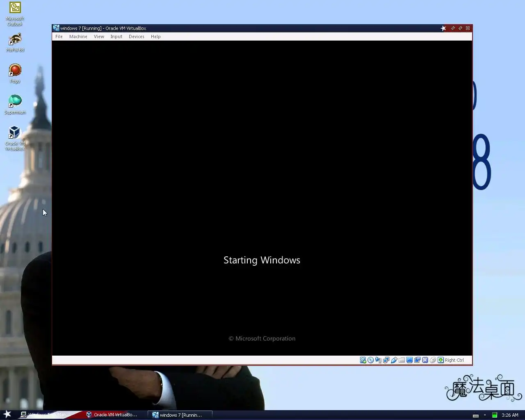Viewport: 525px width, 420px height.
Task: Click the display status icon
Action: 410,360
